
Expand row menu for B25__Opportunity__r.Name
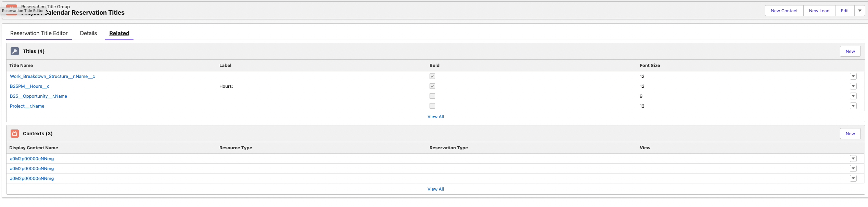coord(853,96)
